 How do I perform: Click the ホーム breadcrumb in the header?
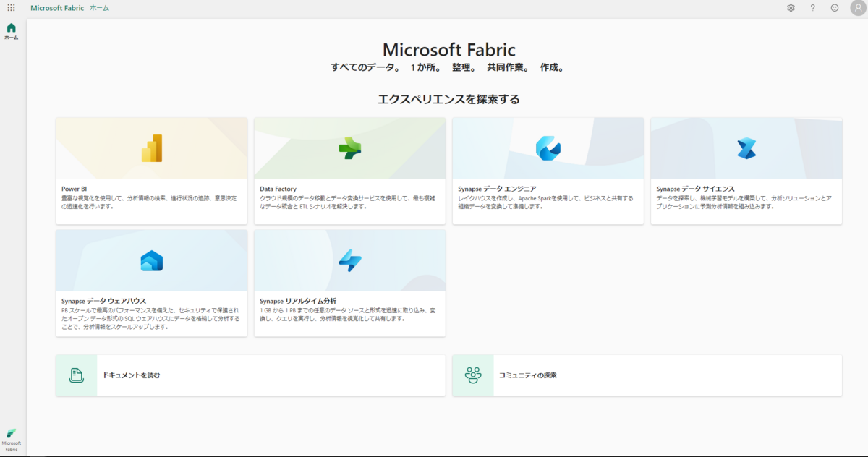[100, 8]
